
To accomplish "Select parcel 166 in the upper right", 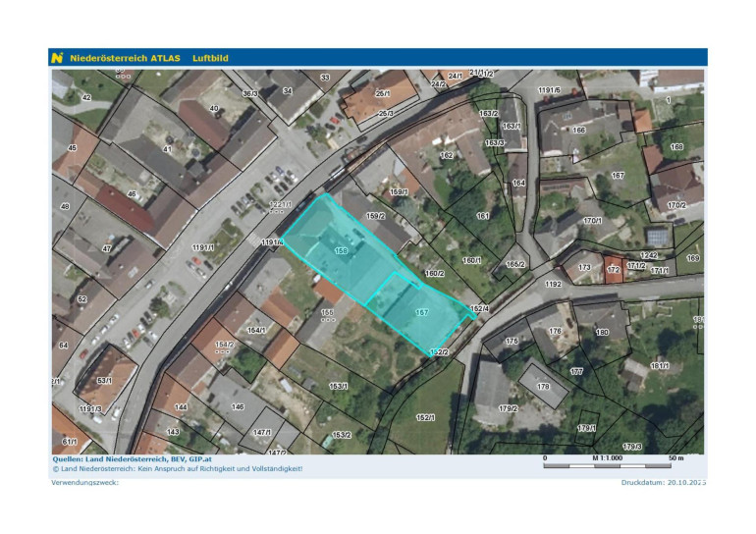I will (578, 130).
